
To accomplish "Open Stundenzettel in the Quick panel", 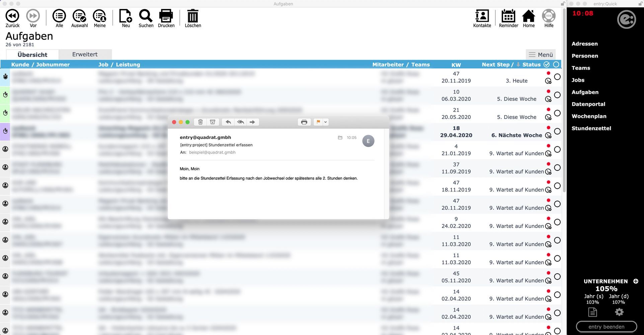I will pos(591,128).
